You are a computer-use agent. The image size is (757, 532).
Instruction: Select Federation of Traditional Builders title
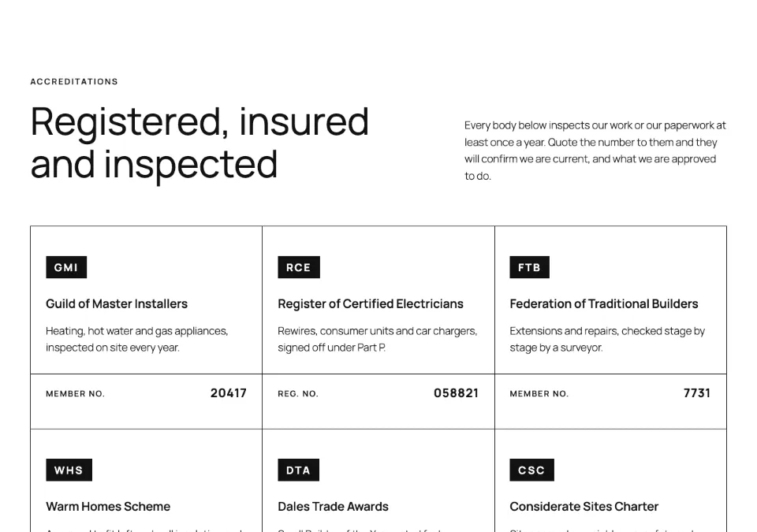[x=603, y=303]
